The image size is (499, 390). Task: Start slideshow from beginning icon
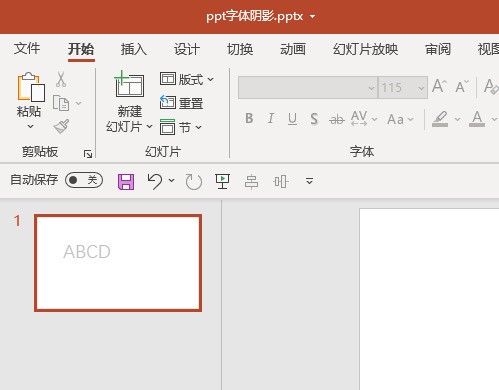coord(222,182)
